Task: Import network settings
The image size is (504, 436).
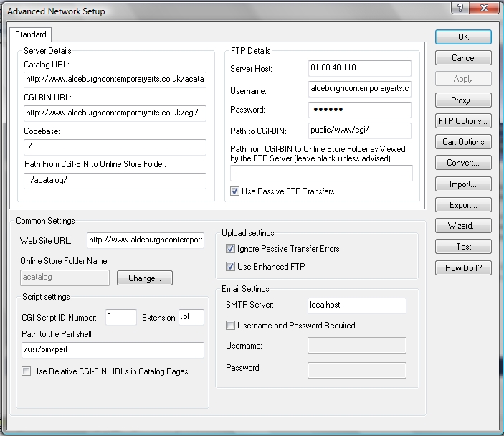Action: point(463,184)
